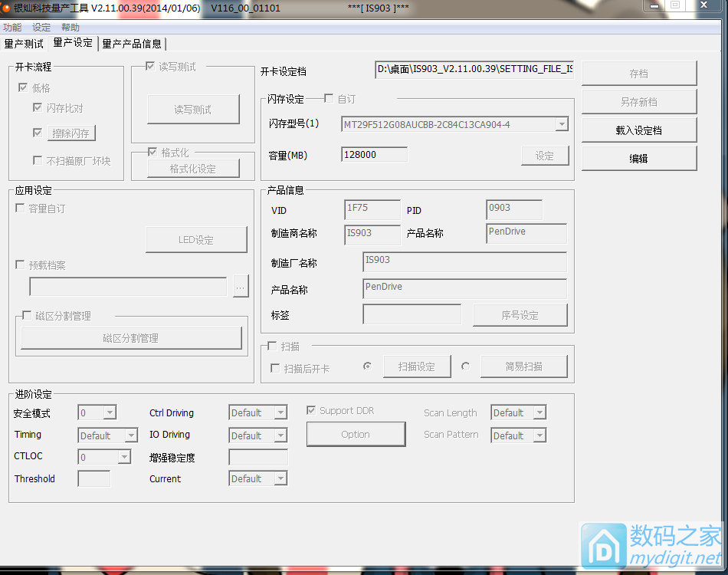728x575 pixels.
Task: Open the 帮助 menu
Action: click(70, 28)
